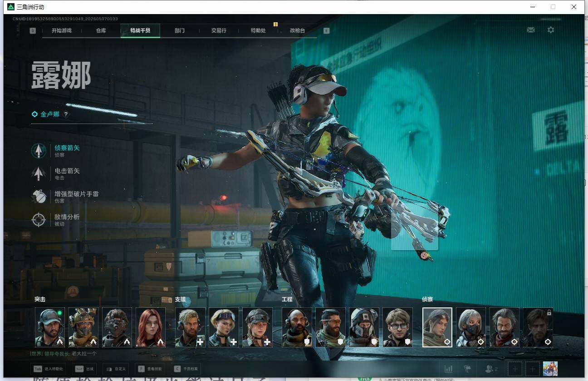This screenshot has width=588, height=381.
Task: Click the 突击 class heading
Action: click(40, 300)
